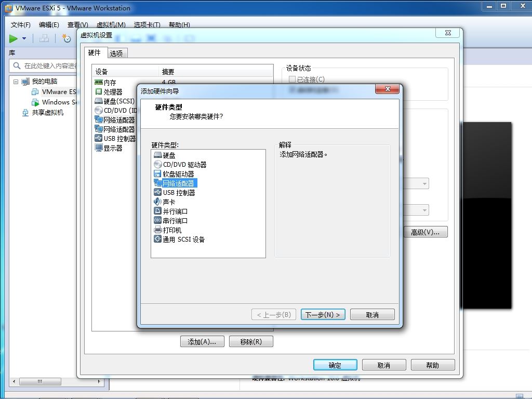The image size is (532, 399).
Task: Click the 我的电脑 computer icon in the library tree
Action: pyautogui.click(x=25, y=82)
